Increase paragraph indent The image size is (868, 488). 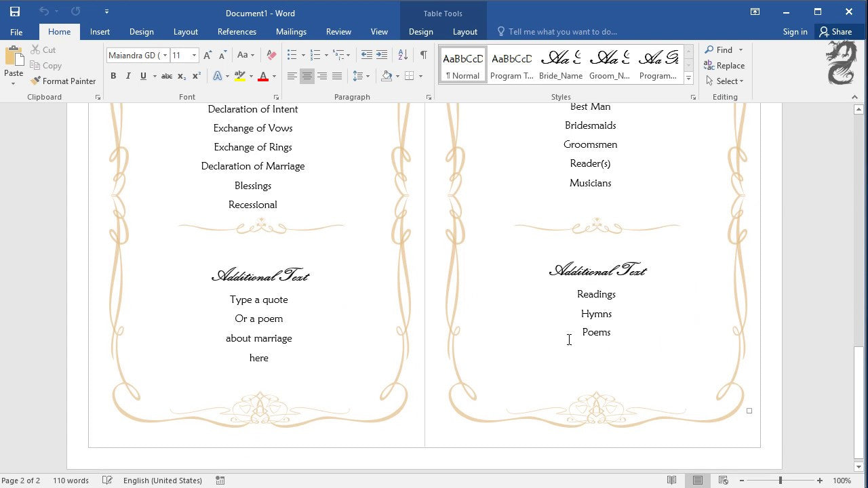pos(382,55)
